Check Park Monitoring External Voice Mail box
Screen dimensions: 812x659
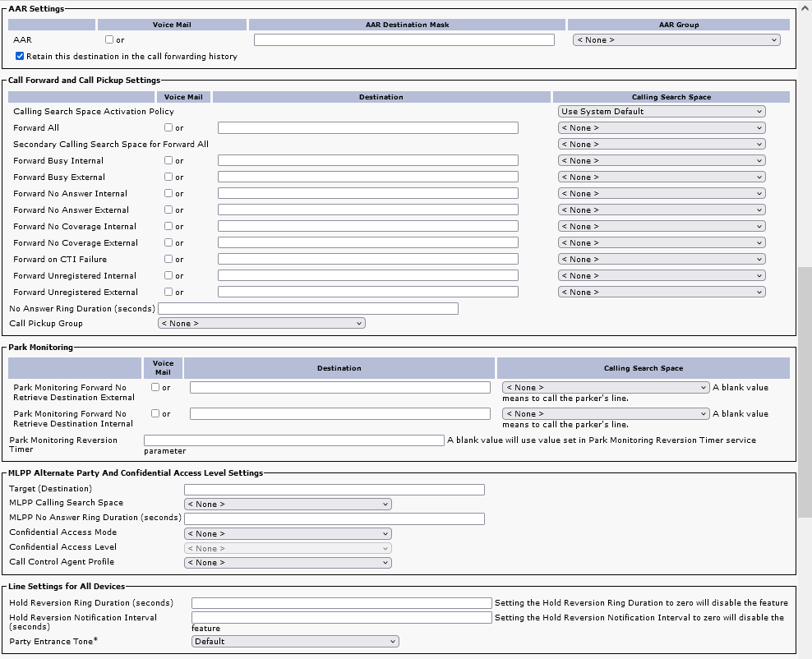tap(155, 388)
